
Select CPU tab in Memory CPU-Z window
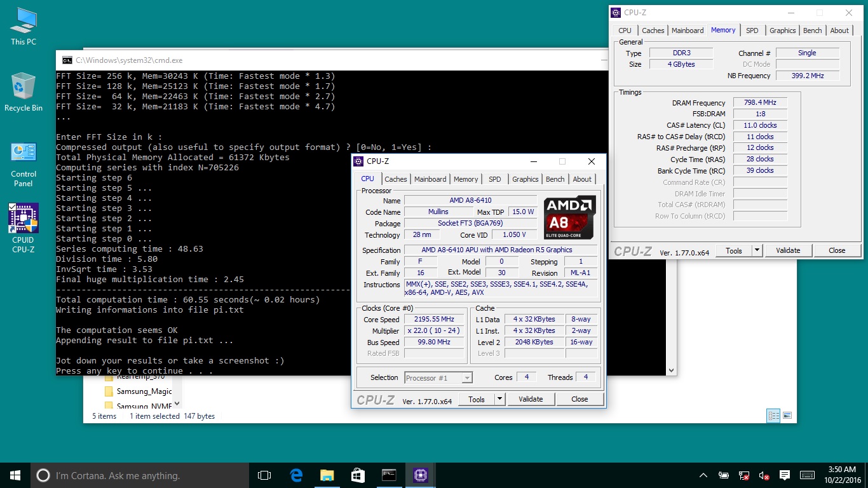point(625,30)
